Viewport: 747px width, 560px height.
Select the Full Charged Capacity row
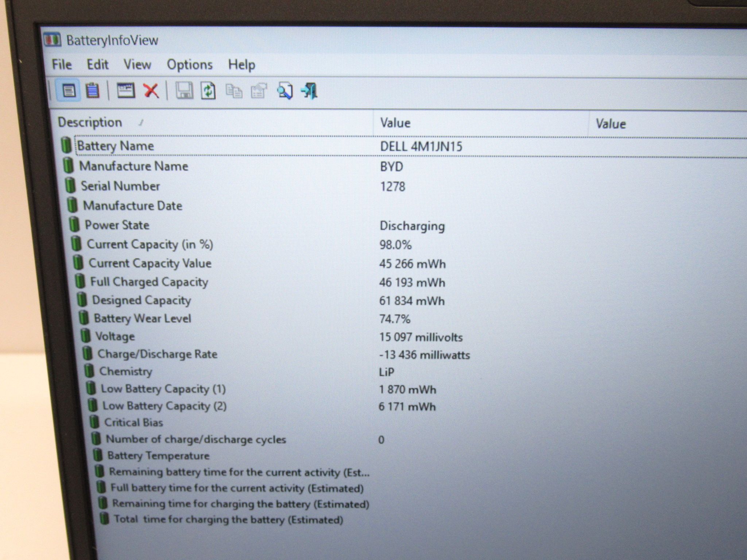tap(410, 282)
